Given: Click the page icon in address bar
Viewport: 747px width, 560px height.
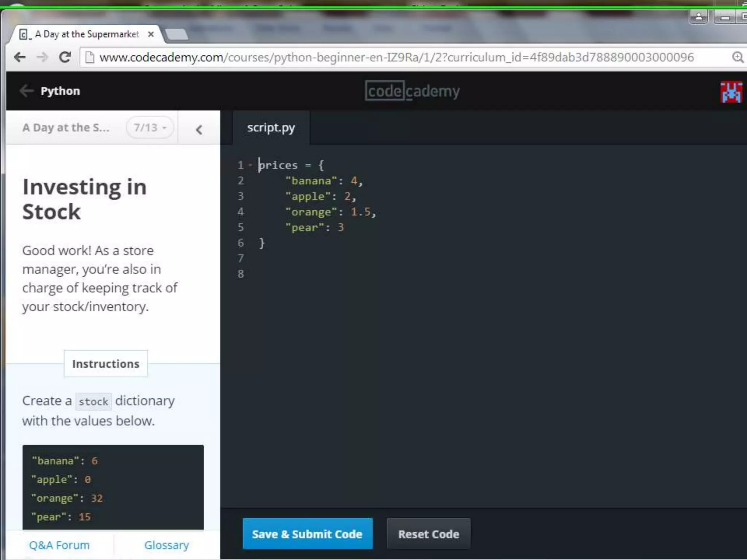Looking at the screenshot, I should coord(89,57).
